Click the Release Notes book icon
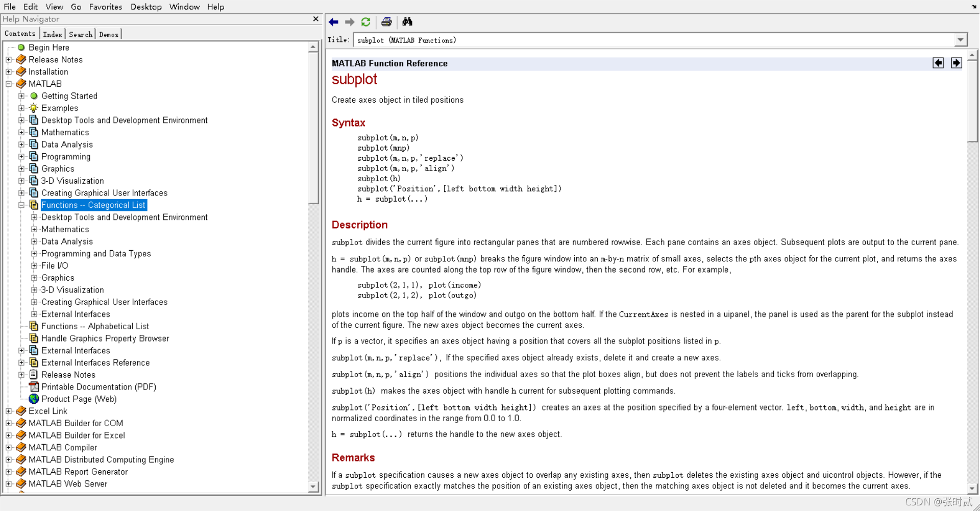 pyautogui.click(x=21, y=59)
